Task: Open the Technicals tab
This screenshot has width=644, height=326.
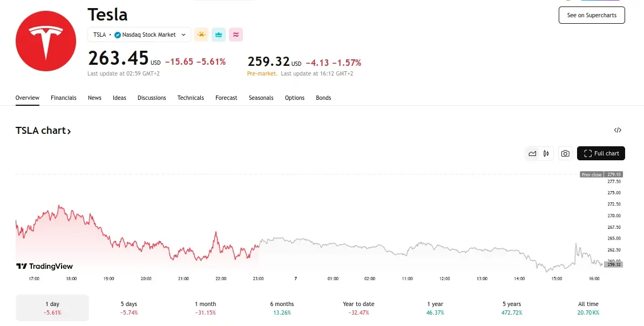Action: (191, 98)
